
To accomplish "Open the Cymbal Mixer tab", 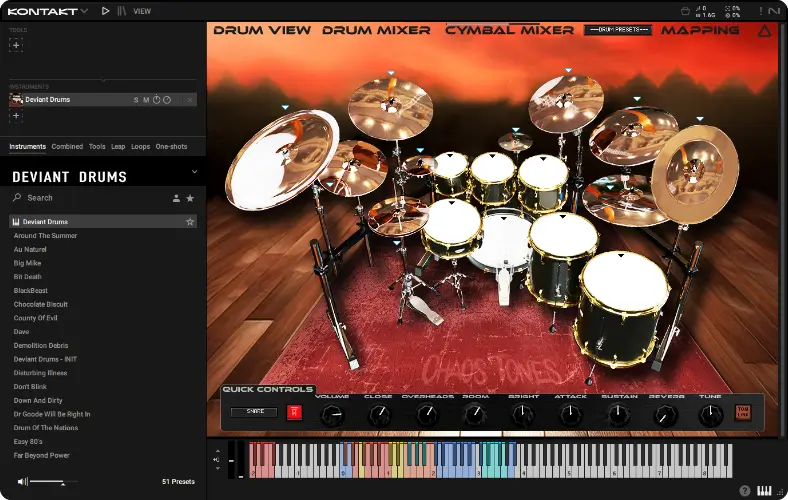I will click(x=509, y=30).
